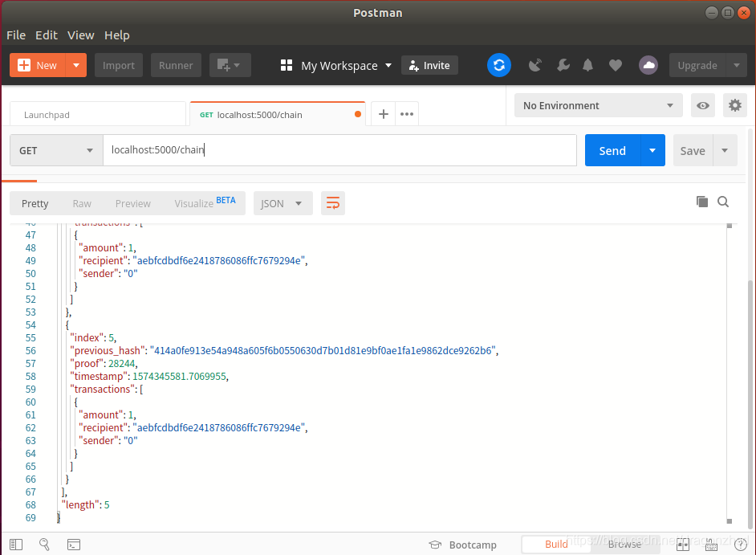
Task: Click the environment quick look eye icon
Action: 703,105
